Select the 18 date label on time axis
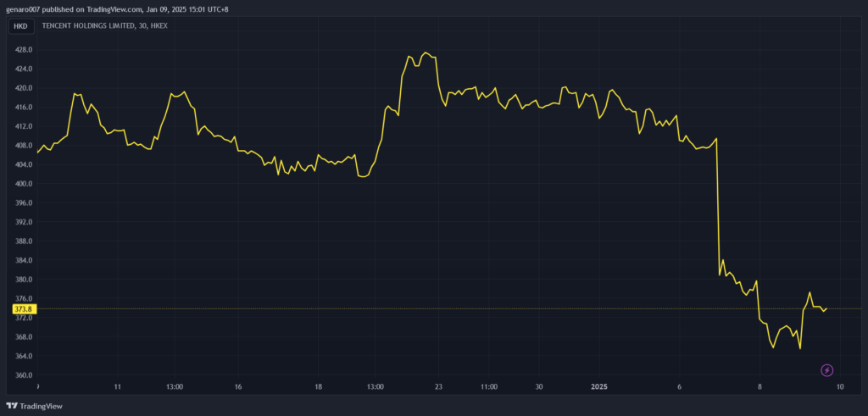The height and width of the screenshot is (416, 868). pos(319,386)
